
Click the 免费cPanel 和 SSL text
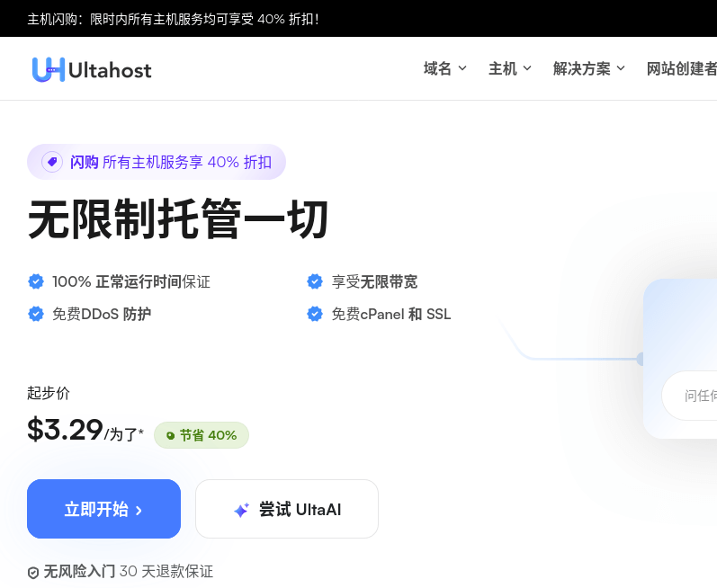pyautogui.click(x=391, y=314)
